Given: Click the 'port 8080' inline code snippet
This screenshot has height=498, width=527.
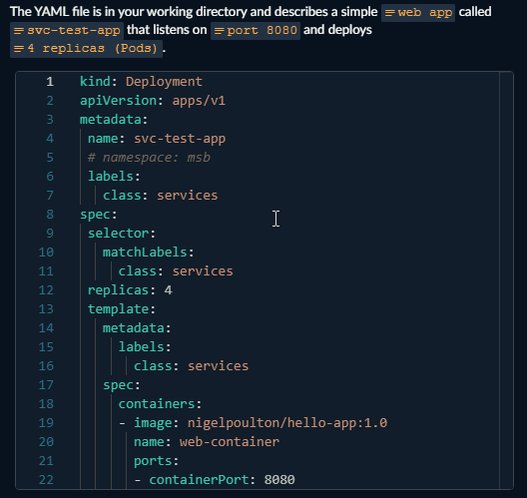Looking at the screenshot, I should (255, 31).
